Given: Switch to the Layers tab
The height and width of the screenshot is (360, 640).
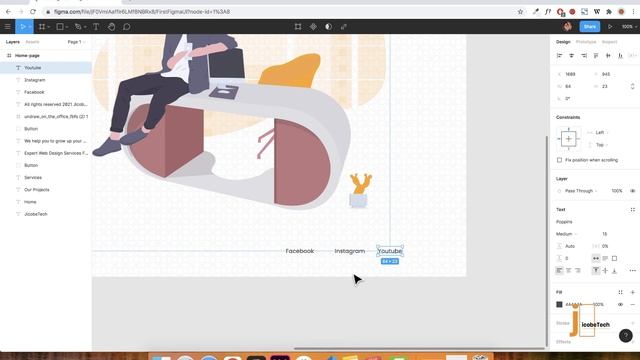Looking at the screenshot, I should [13, 42].
